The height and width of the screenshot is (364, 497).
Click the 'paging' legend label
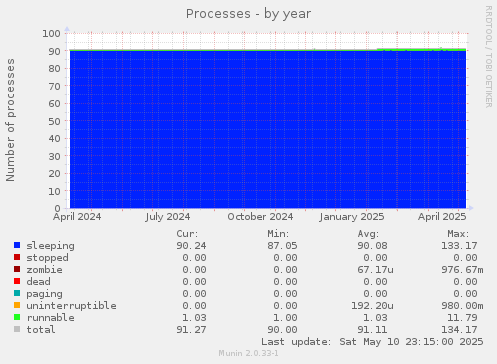[44, 294]
